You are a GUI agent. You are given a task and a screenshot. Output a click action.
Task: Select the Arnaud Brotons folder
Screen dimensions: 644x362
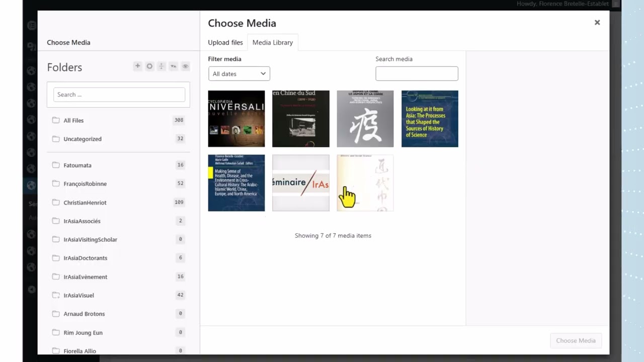118,314
